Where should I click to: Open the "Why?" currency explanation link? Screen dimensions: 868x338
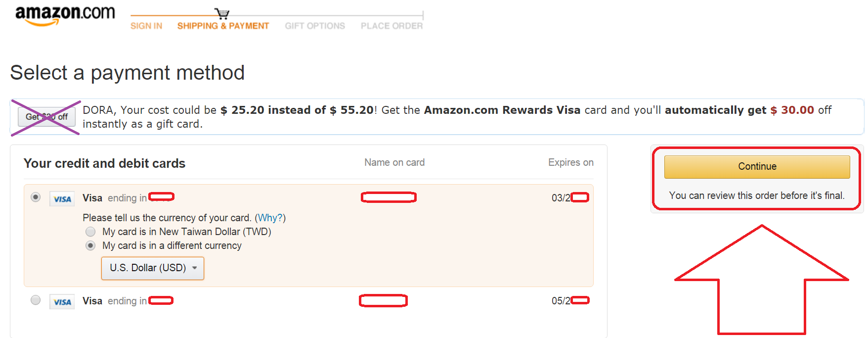[270, 218]
